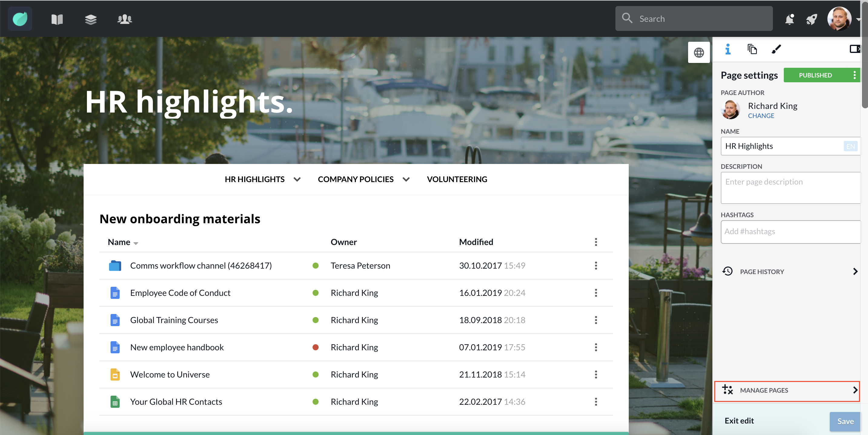Collapse the side panel with the top-right icon
The width and height of the screenshot is (868, 435).
point(854,49)
